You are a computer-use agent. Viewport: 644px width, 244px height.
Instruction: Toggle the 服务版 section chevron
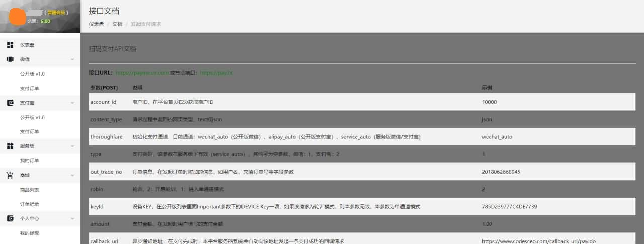[72, 146]
